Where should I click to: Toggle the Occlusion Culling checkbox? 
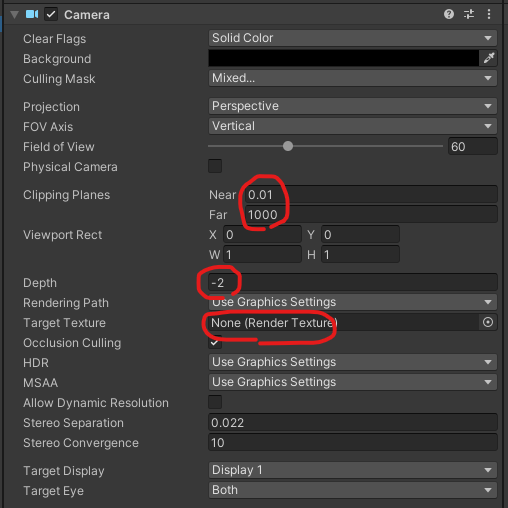pos(215,342)
